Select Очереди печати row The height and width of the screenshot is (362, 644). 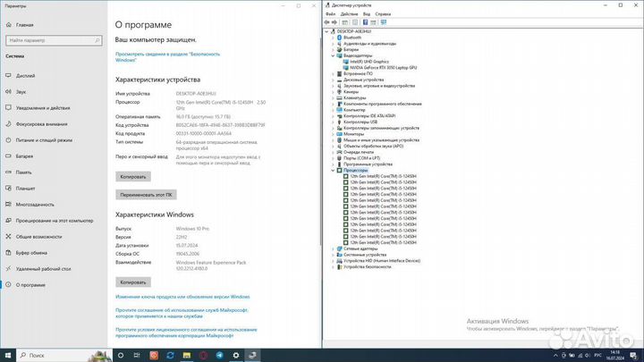359,152
